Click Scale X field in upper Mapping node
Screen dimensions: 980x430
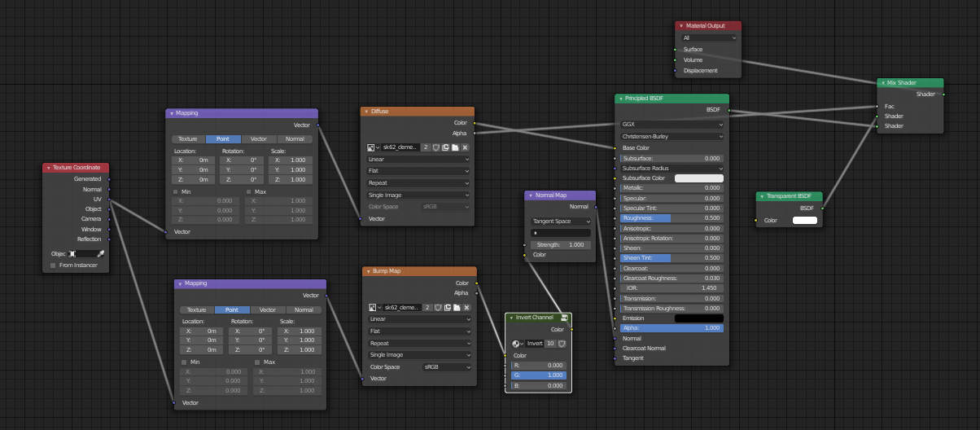(291, 160)
